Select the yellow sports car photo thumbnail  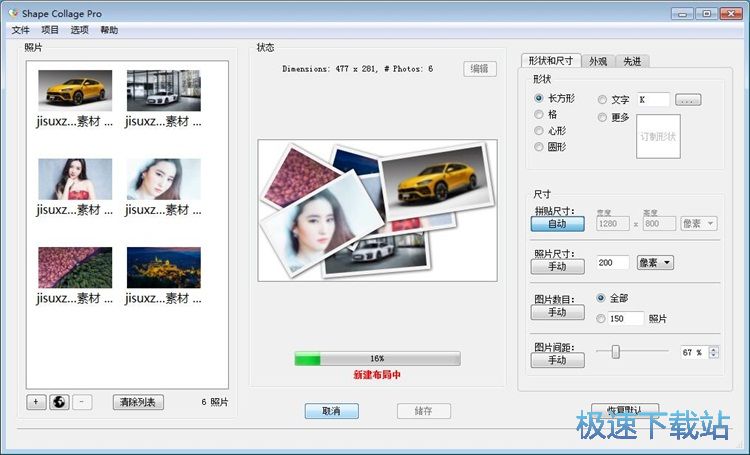point(75,90)
